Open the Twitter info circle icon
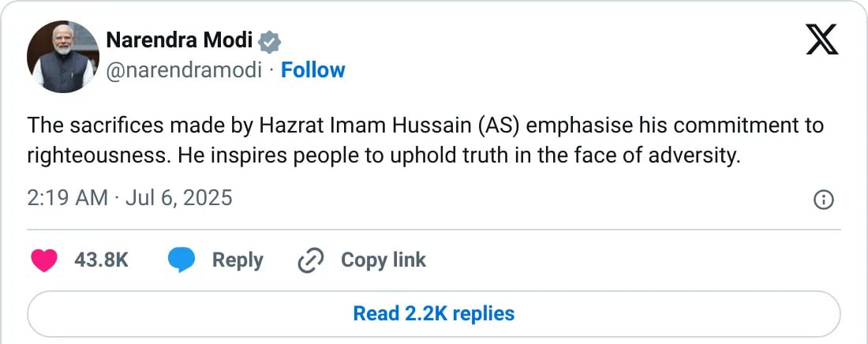This screenshot has height=344, width=868. [x=823, y=200]
